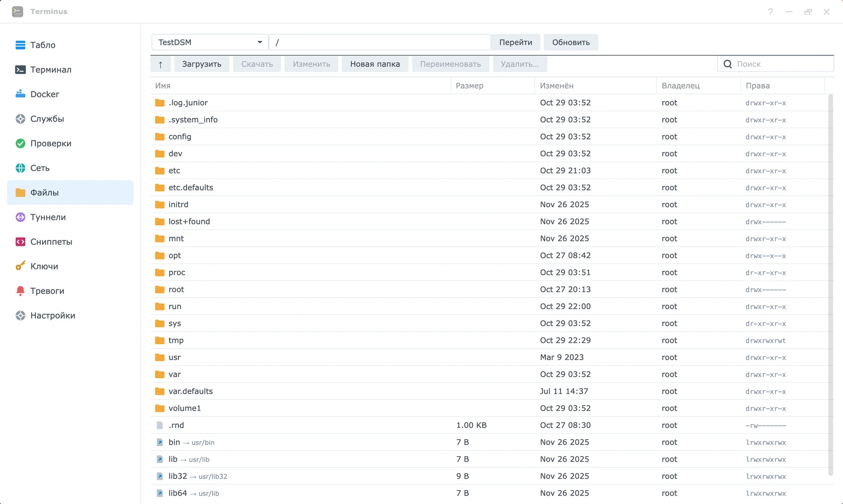This screenshot has height=504, width=843.
Task: Open the Службы gear icon
Action: pyautogui.click(x=20, y=119)
